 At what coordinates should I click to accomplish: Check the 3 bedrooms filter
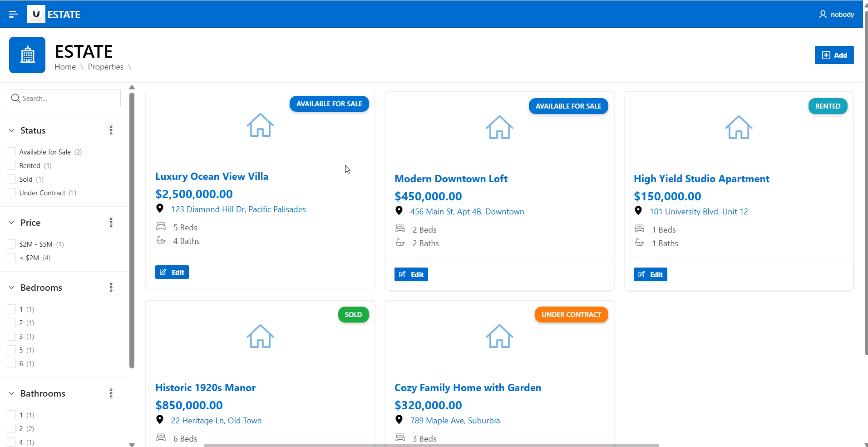(11, 336)
